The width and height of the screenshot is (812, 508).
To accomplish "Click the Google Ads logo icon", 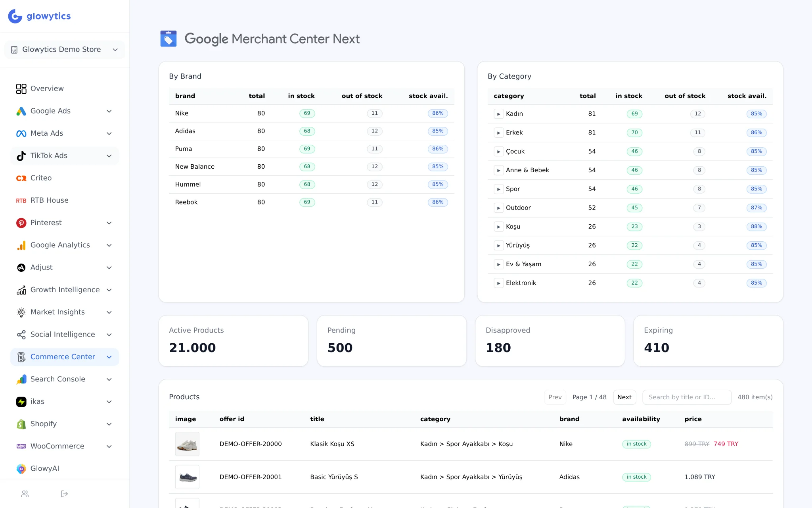I will (x=21, y=111).
